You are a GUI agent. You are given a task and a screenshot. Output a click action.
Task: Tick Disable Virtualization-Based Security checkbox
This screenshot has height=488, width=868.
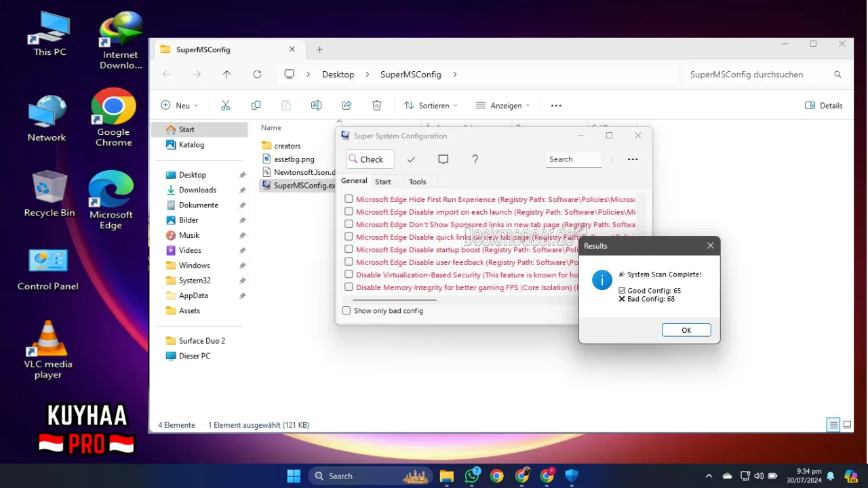pyautogui.click(x=349, y=274)
